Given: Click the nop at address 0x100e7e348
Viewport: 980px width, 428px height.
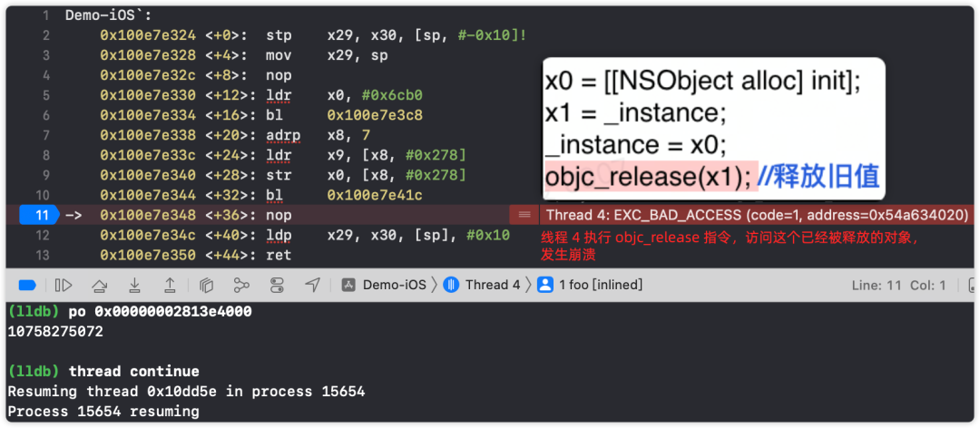Looking at the screenshot, I should [279, 216].
